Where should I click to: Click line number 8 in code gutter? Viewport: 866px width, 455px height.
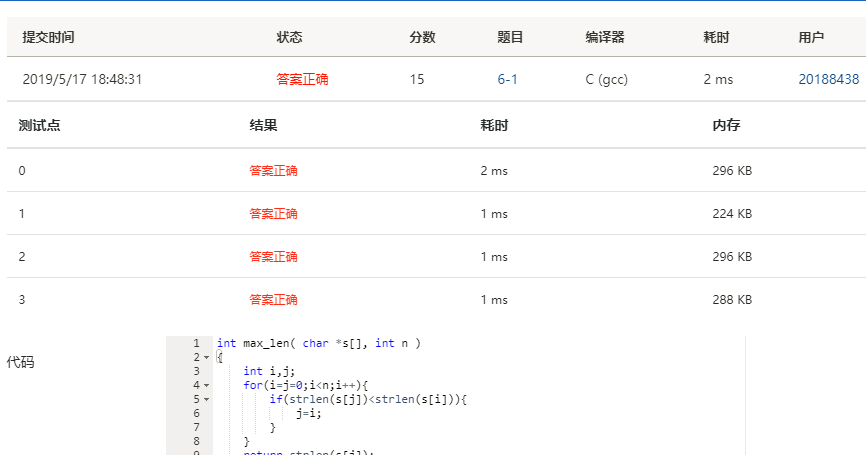pos(196,441)
